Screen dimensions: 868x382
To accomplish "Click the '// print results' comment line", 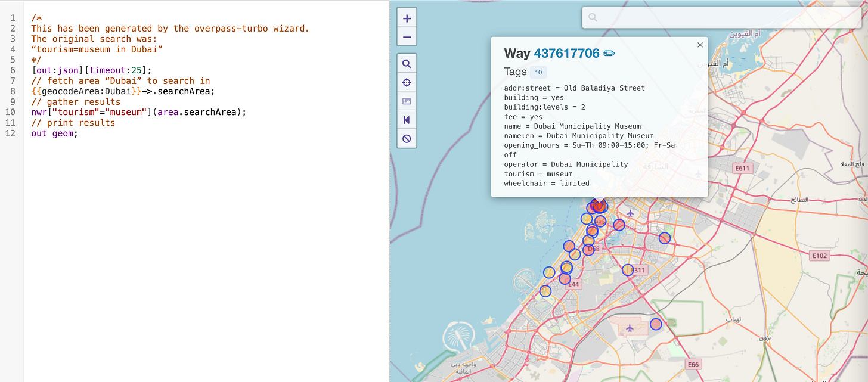I will click(x=73, y=123).
